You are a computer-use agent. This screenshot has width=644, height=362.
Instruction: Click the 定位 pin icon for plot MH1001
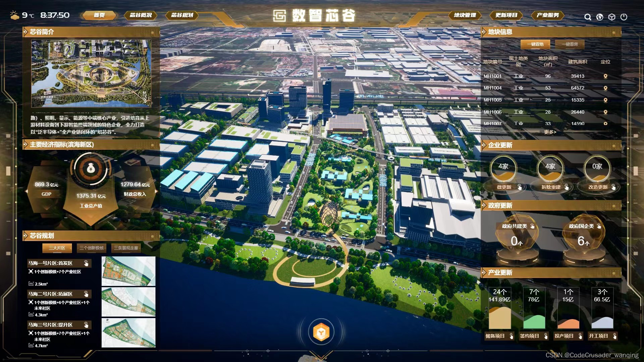click(605, 76)
